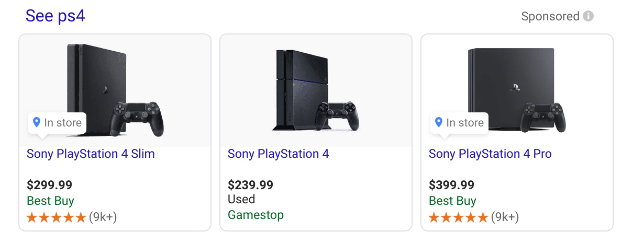
Task: Click the In store badge on Pro
Action: point(460,123)
